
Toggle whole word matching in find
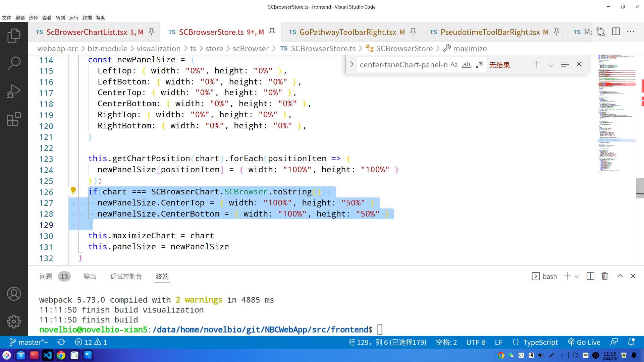pos(467,64)
